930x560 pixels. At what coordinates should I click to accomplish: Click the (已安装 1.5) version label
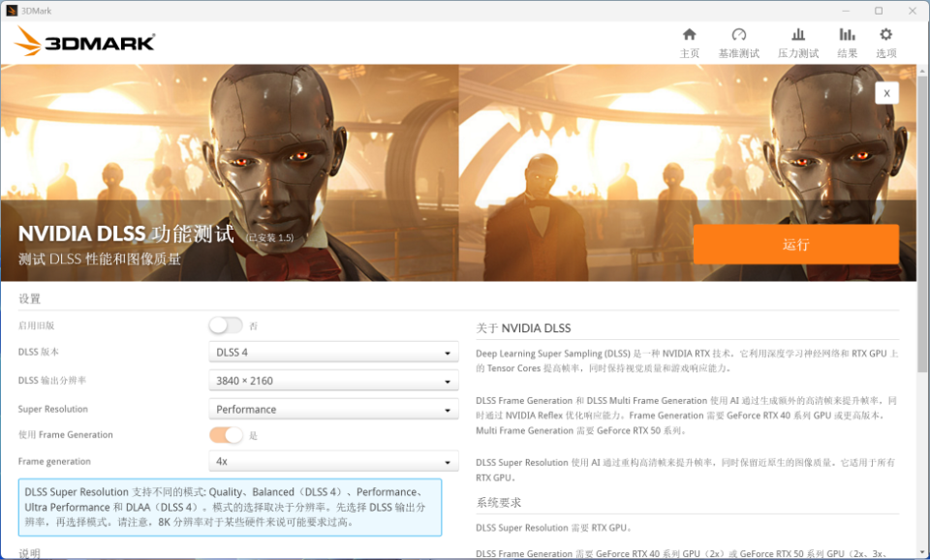(270, 238)
